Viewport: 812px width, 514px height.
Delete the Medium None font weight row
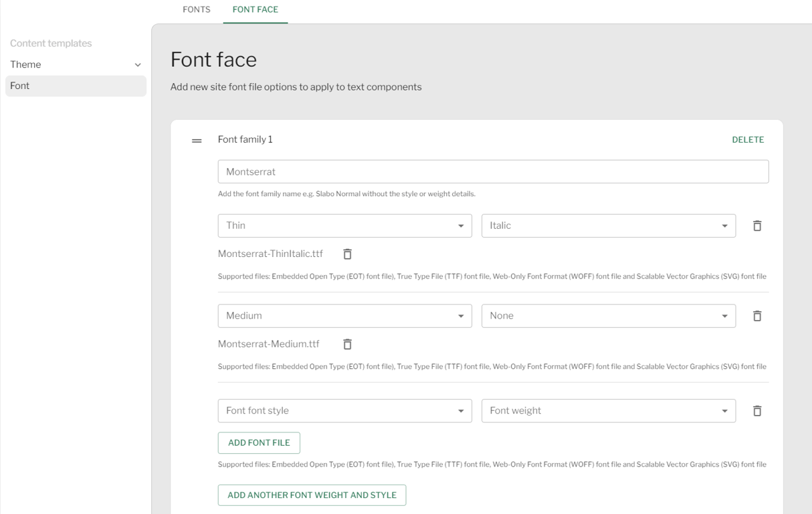pyautogui.click(x=757, y=316)
